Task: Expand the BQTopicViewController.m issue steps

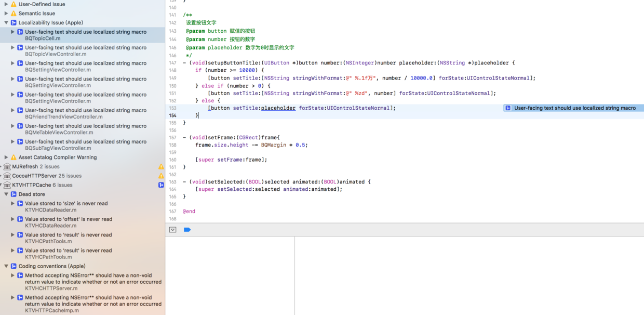Action: click(12, 48)
